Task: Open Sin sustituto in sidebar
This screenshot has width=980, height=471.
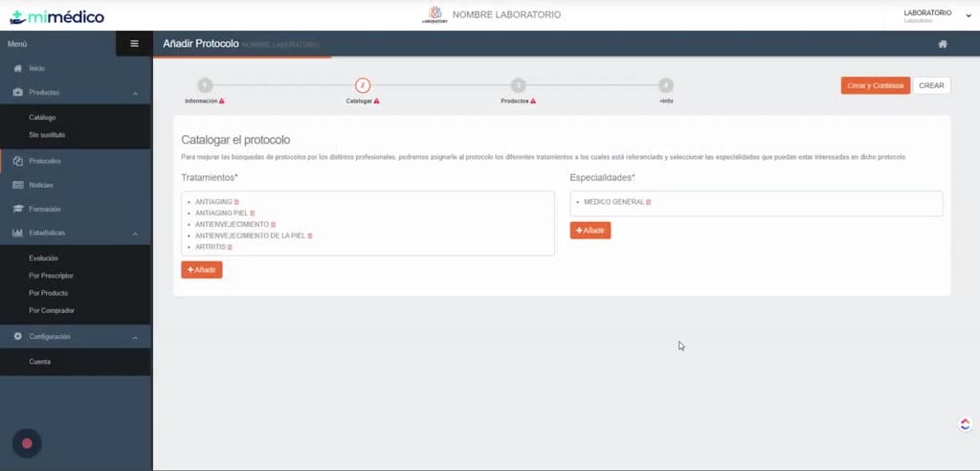Action: [47, 135]
